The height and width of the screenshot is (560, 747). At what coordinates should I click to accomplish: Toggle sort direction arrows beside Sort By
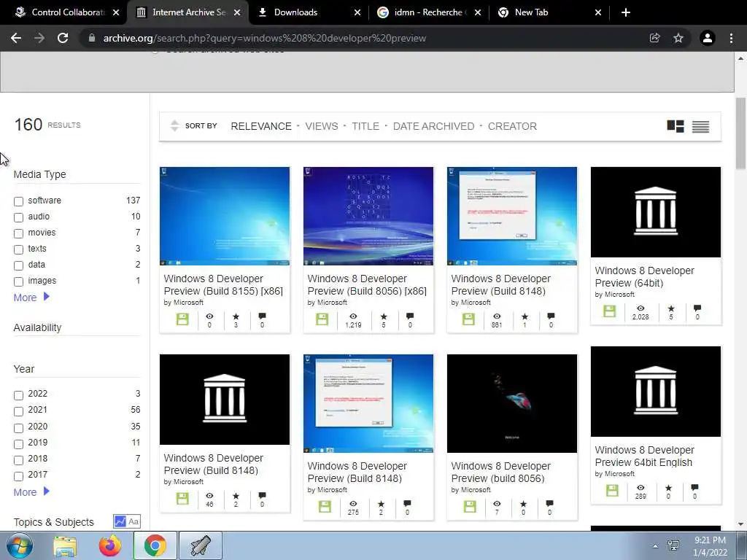[174, 125]
